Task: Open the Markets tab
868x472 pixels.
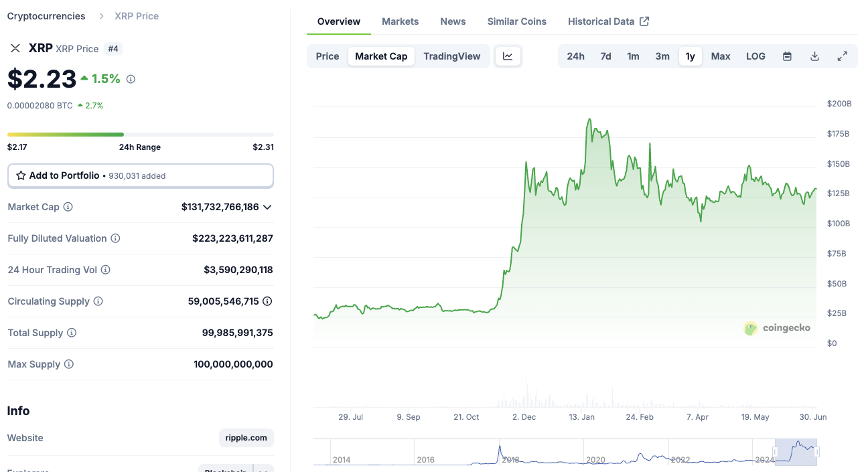Action: [x=401, y=21]
